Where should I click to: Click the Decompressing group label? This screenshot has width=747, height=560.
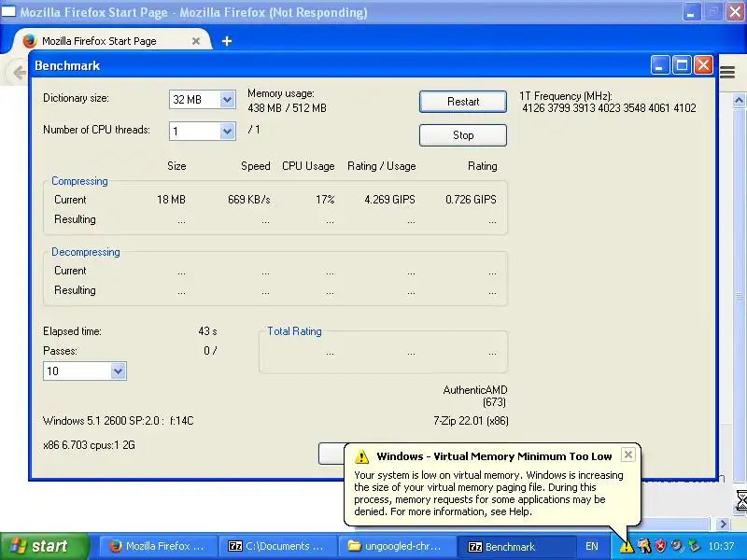click(86, 252)
